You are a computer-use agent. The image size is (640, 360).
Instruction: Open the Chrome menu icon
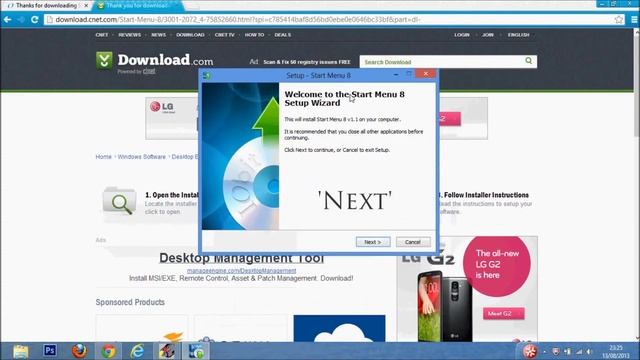635,20
